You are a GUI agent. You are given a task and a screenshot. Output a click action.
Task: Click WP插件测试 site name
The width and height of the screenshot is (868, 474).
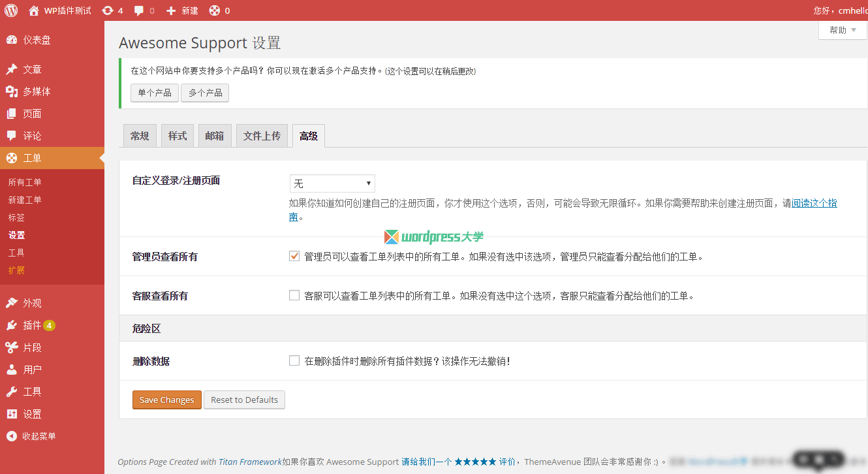point(68,10)
